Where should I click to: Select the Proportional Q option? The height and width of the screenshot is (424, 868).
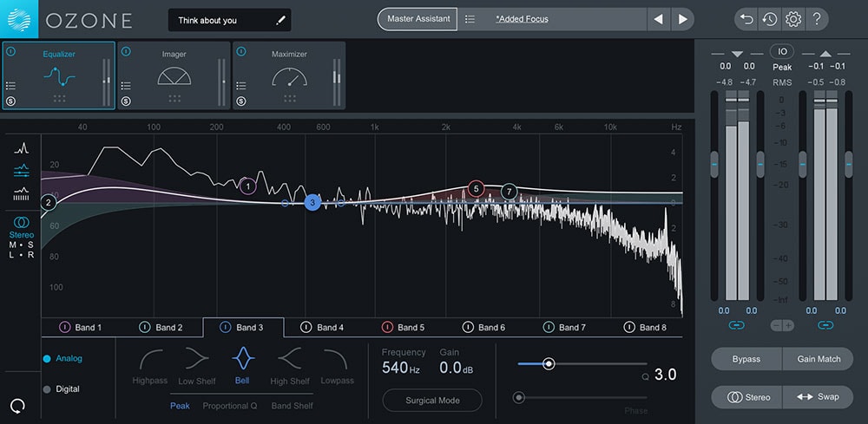click(230, 406)
